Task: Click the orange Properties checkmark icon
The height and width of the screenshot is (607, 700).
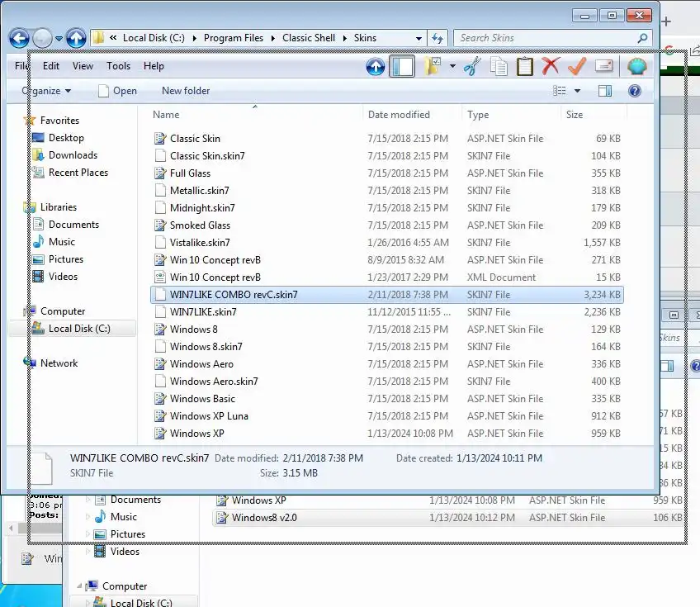Action: click(x=577, y=67)
